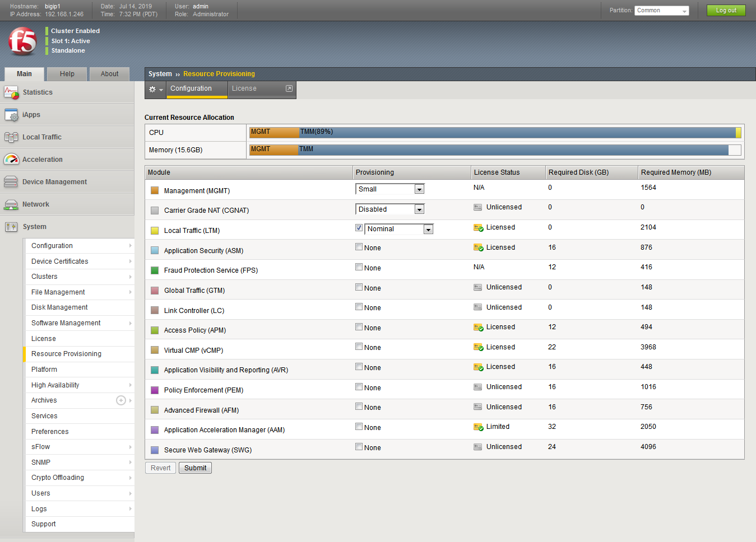Image resolution: width=756 pixels, height=542 pixels.
Task: Enable Application Visibility and Reporting checkbox
Action: [x=359, y=367]
